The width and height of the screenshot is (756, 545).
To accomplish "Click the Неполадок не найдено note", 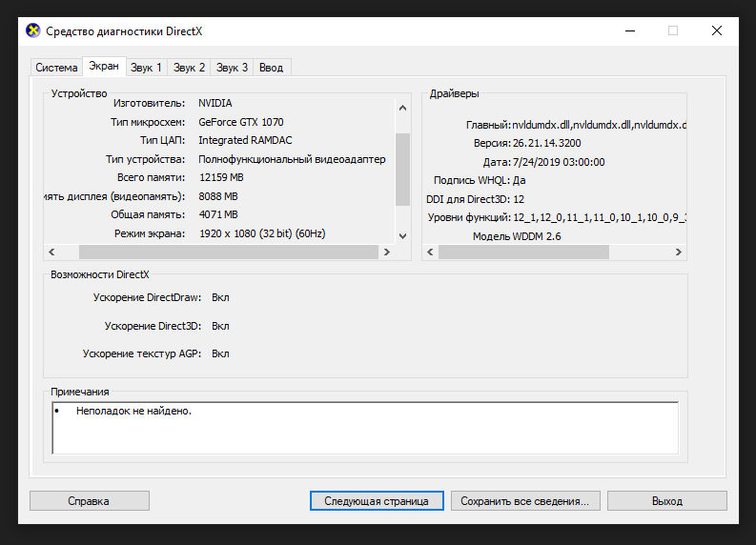I will point(133,411).
